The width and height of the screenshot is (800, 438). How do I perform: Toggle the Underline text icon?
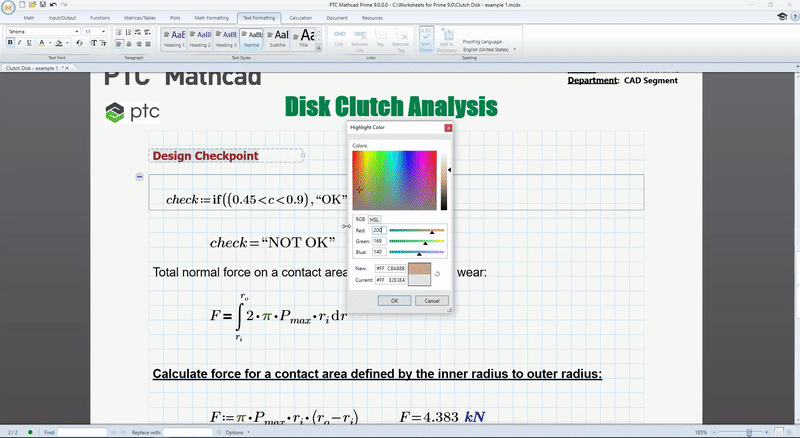pos(29,43)
